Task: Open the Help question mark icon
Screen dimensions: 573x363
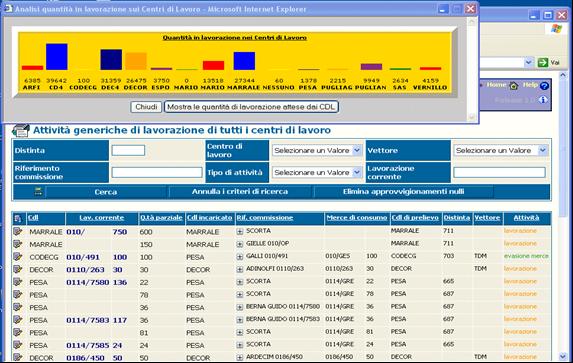Action: [x=544, y=86]
